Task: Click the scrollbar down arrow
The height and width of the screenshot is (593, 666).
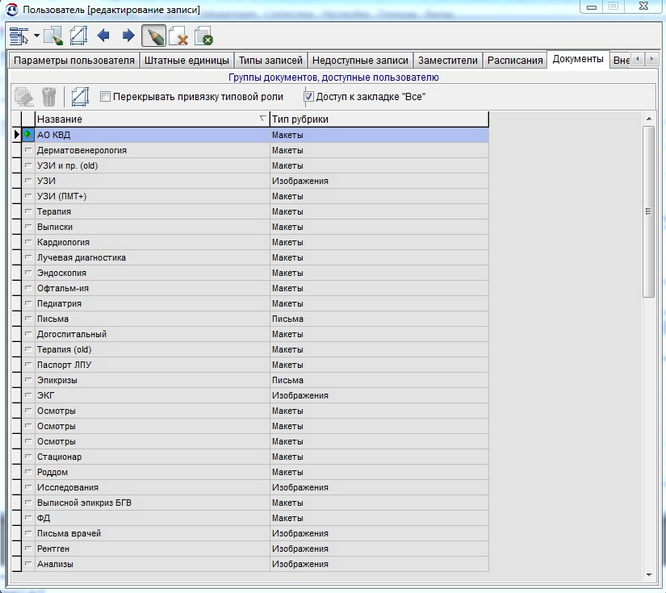Action: (649, 575)
